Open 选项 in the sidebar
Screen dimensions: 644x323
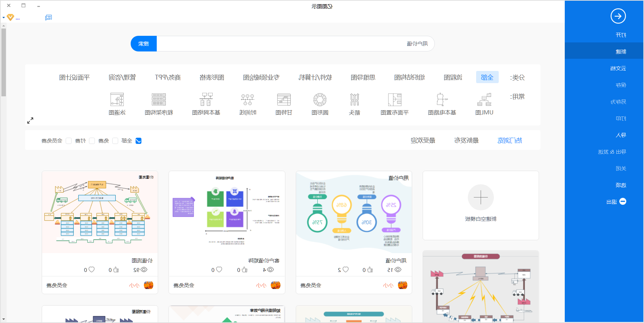point(621,185)
